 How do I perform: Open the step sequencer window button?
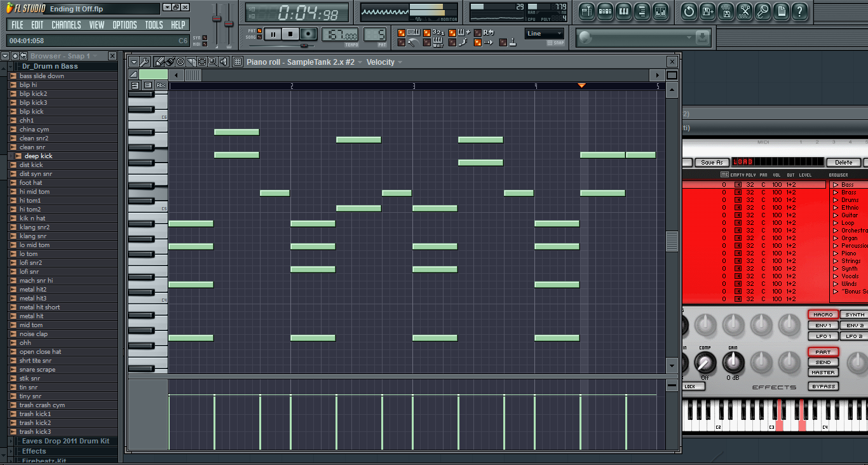(605, 11)
